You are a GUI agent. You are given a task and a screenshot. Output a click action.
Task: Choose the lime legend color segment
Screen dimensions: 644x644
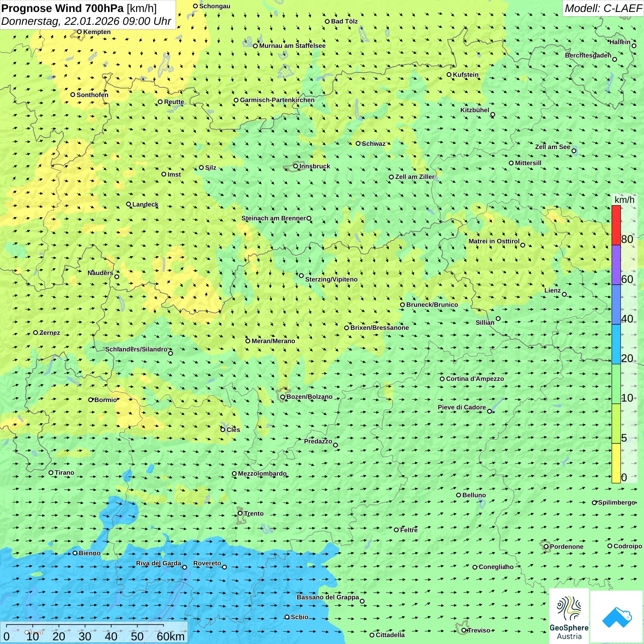[616, 424]
